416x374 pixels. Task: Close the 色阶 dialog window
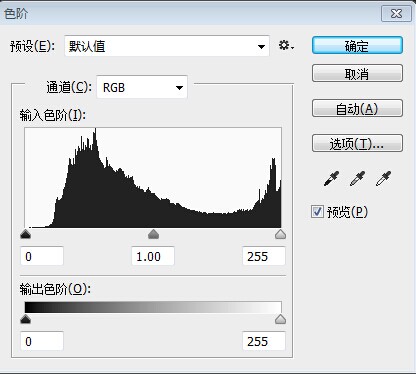(396, 14)
